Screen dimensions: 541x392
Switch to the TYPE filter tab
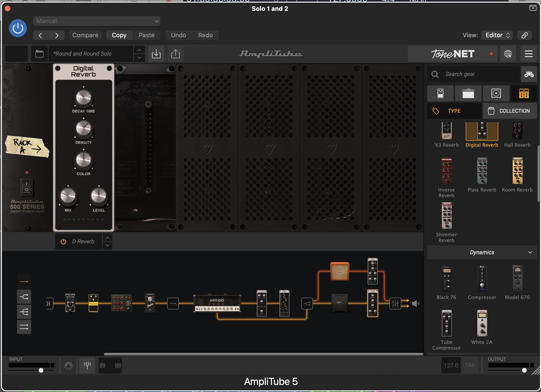[454, 111]
